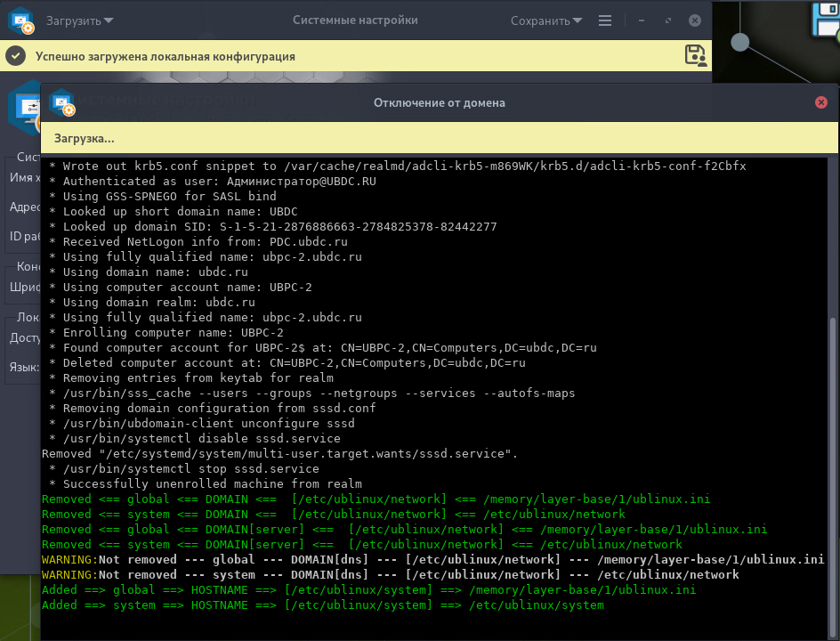The width and height of the screenshot is (840, 641).
Task: Expand the Сохранить dropdown menu
Action: (x=546, y=20)
